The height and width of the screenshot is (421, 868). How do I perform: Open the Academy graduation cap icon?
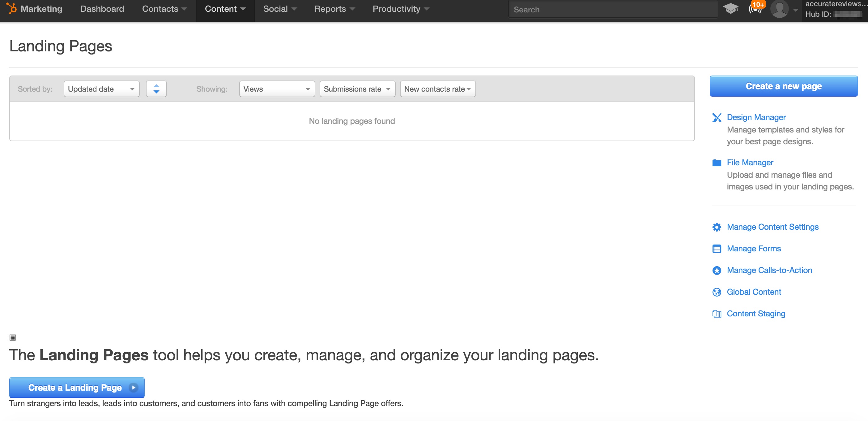click(730, 9)
